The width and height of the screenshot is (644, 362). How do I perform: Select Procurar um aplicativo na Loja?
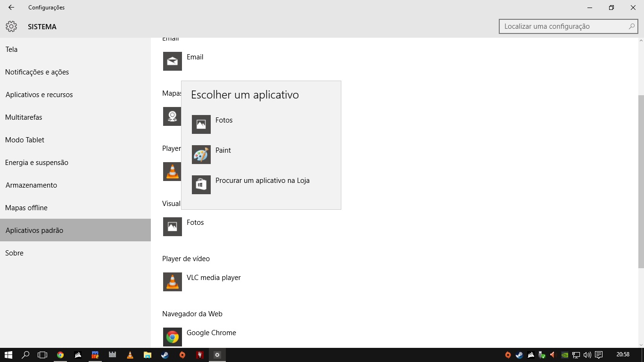[261, 185]
